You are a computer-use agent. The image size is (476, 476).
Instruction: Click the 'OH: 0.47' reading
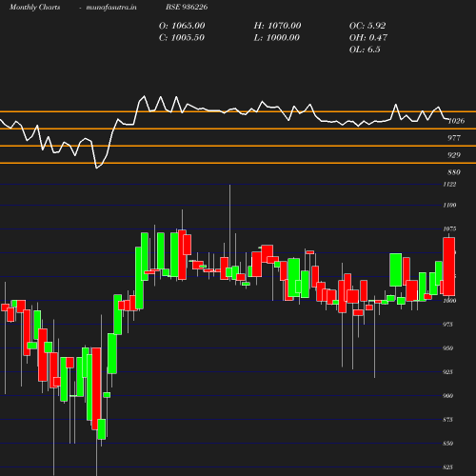pyautogui.click(x=368, y=38)
